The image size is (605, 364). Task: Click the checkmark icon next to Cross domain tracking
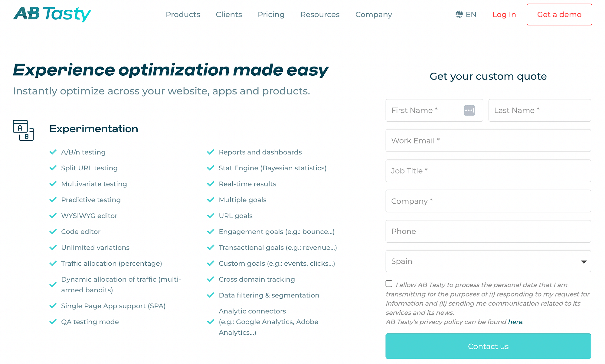coord(211,279)
